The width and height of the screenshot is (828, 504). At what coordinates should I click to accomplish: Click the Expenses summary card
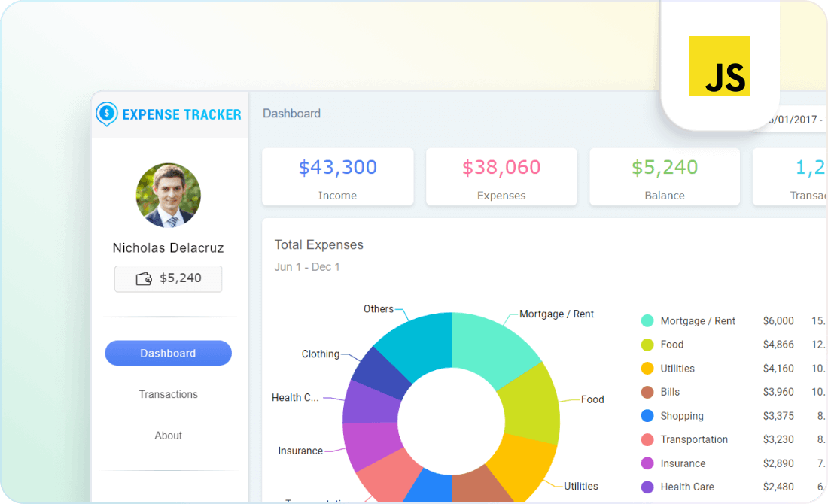click(501, 177)
